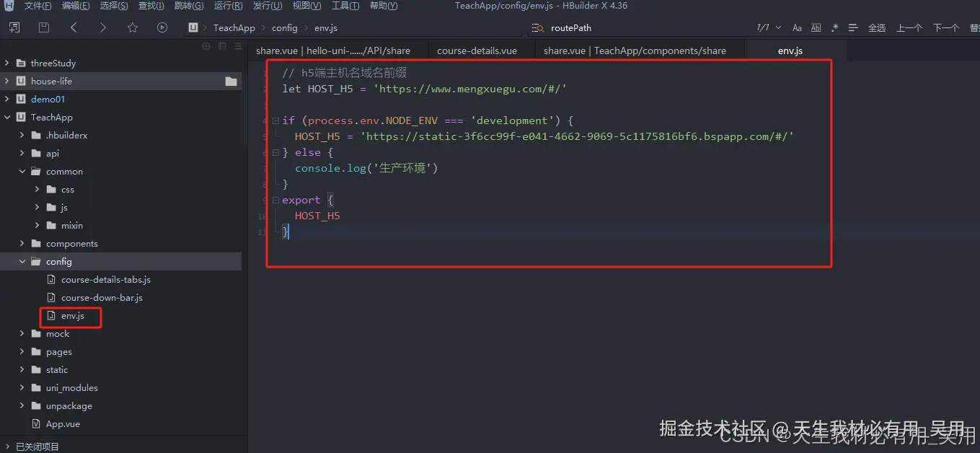This screenshot has width=980, height=453.
Task: Collapse the common folder in the project tree
Action: 22,171
